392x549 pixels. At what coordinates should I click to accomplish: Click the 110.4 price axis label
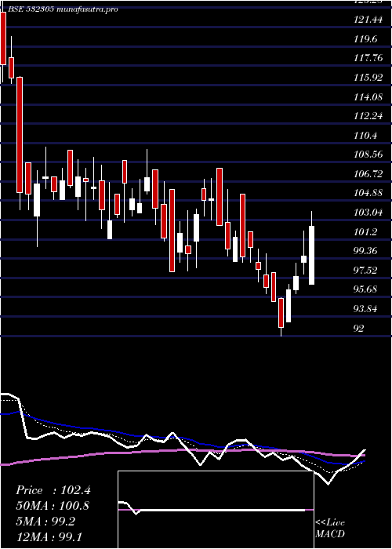coord(365,135)
